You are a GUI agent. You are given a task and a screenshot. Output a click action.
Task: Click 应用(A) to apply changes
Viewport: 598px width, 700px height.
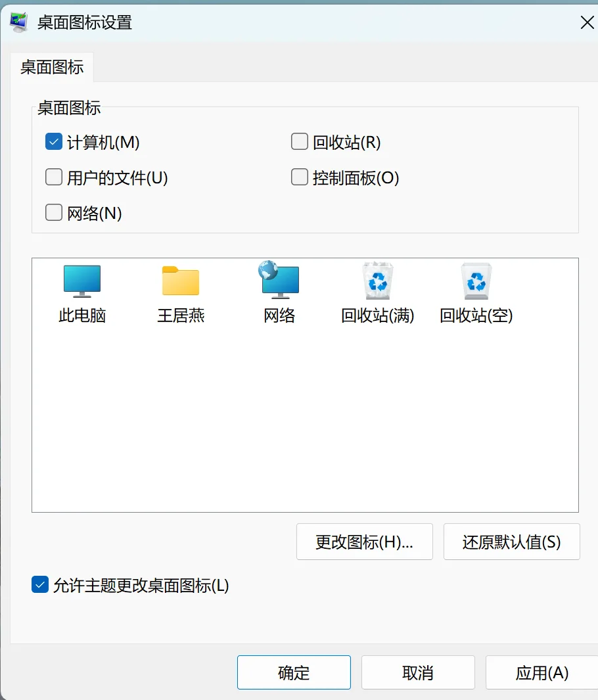tap(542, 672)
